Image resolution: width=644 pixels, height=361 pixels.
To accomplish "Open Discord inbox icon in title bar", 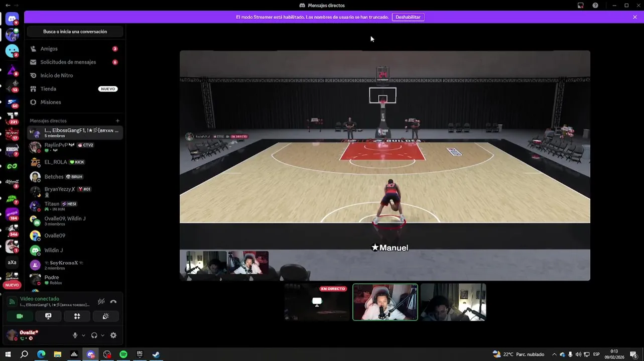I will click(581, 6).
